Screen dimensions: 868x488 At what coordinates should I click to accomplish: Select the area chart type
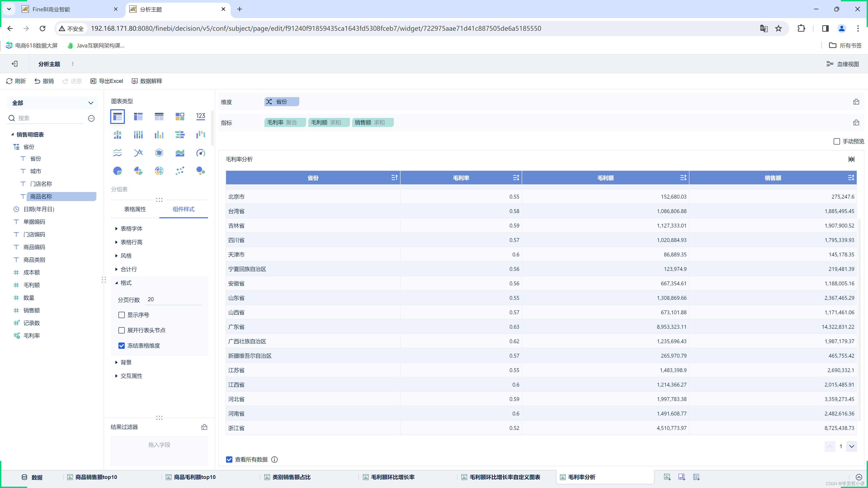180,153
